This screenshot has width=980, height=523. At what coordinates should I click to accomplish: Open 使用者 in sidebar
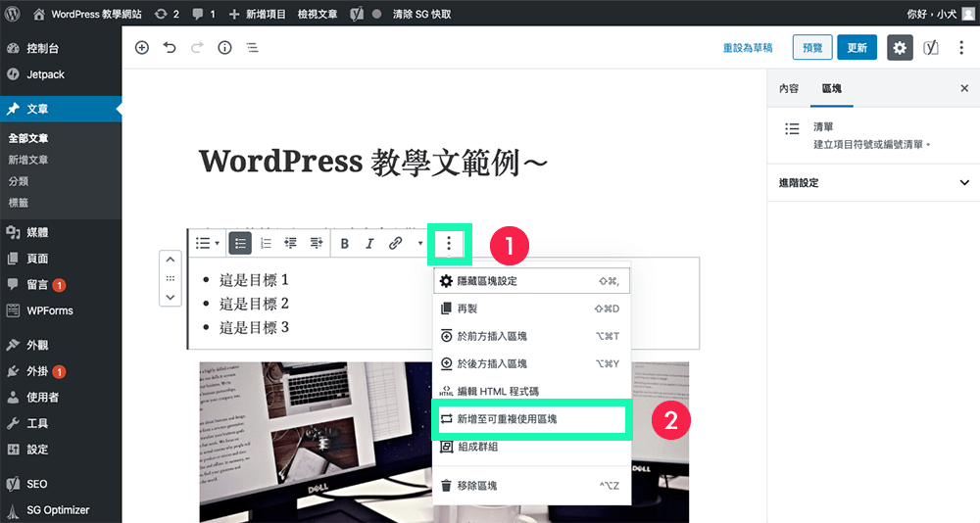tap(61, 398)
